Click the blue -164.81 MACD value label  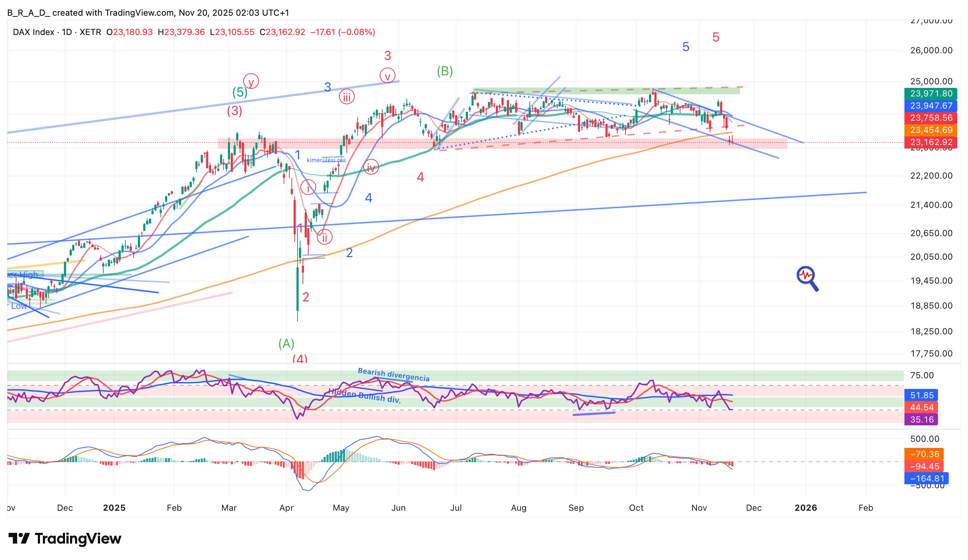pyautogui.click(x=927, y=478)
